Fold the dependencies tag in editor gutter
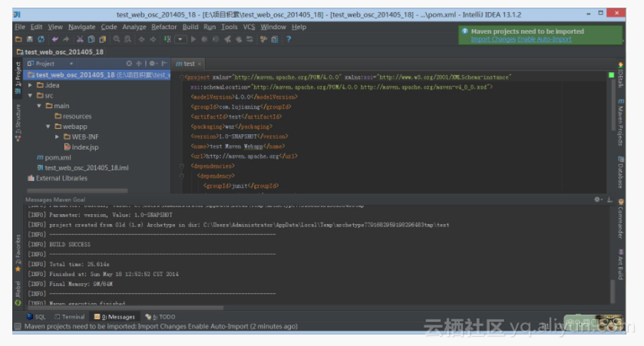 point(182,166)
